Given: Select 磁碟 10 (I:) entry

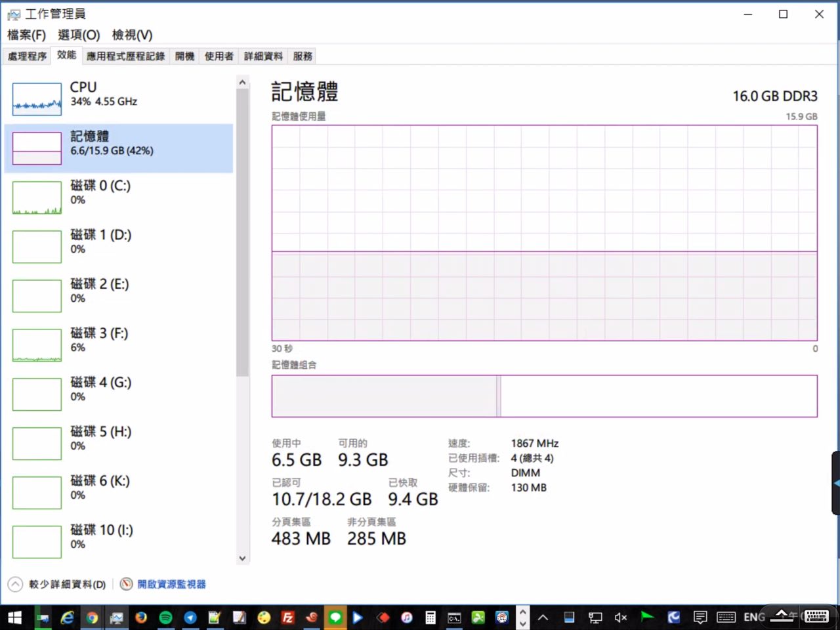Looking at the screenshot, I should pos(119,542).
